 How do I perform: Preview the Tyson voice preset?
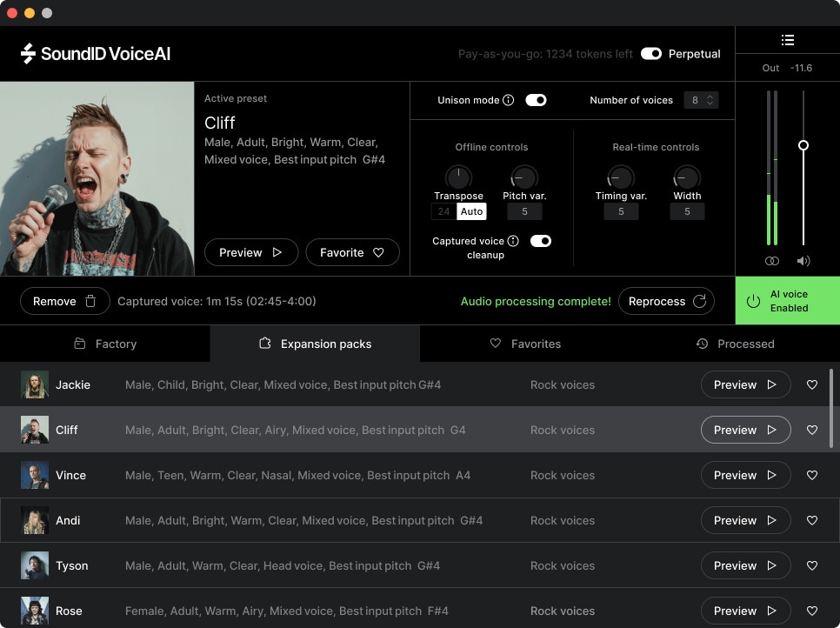[x=745, y=565]
